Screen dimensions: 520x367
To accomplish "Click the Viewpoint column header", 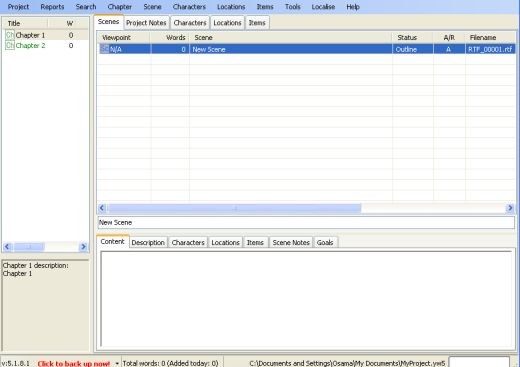I will coord(124,37).
